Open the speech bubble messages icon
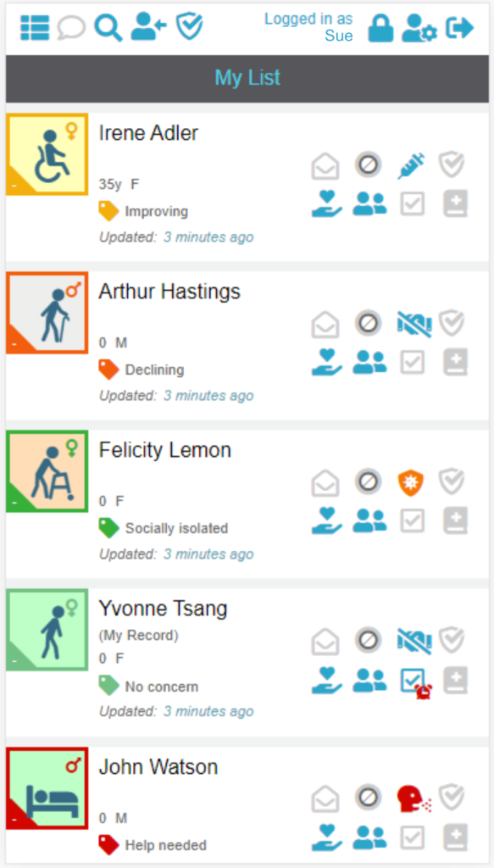This screenshot has width=494, height=868. [71, 27]
